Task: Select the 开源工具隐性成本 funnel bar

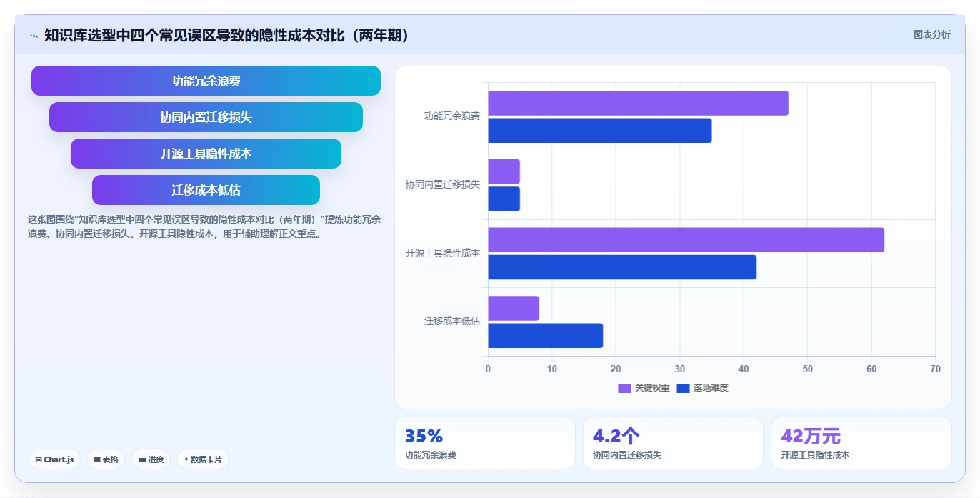Action: point(206,154)
